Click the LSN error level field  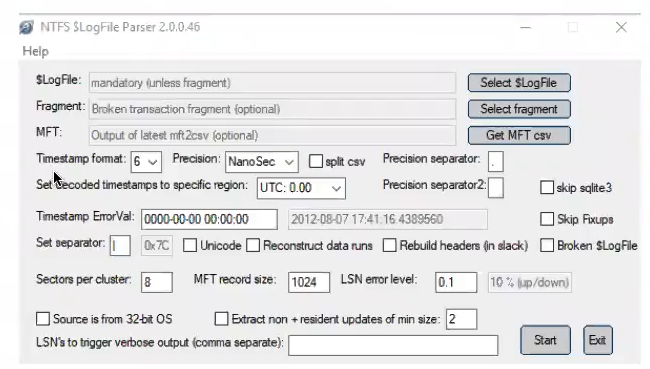(x=456, y=282)
